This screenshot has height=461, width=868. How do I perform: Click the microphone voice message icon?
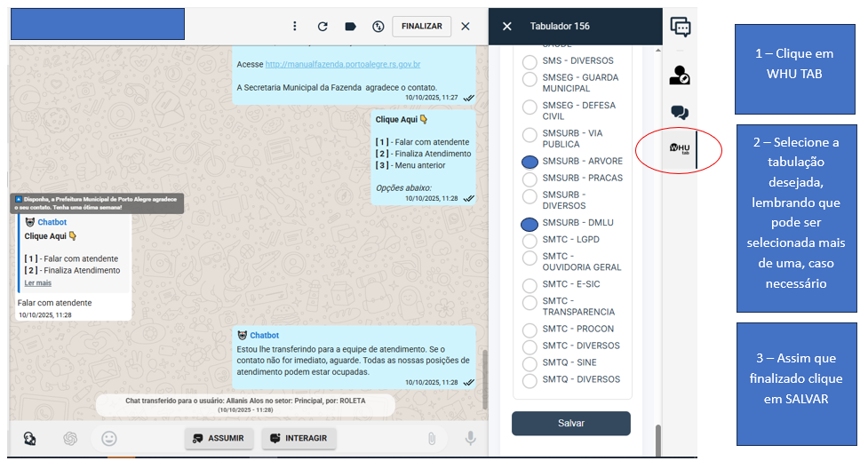point(471,438)
